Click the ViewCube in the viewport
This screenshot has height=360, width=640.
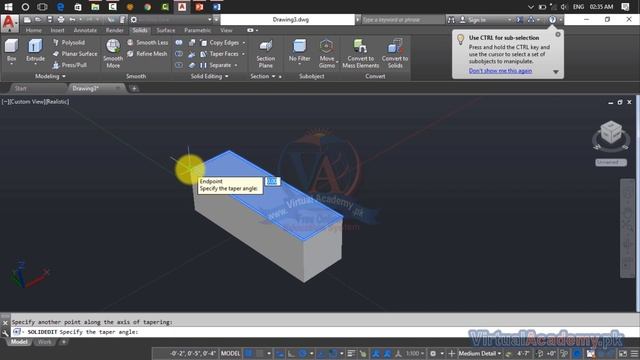[x=611, y=132]
